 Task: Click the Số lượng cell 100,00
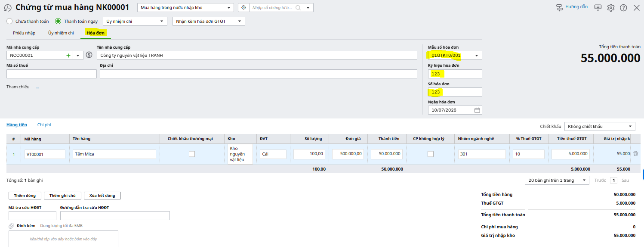pyautogui.click(x=309, y=154)
